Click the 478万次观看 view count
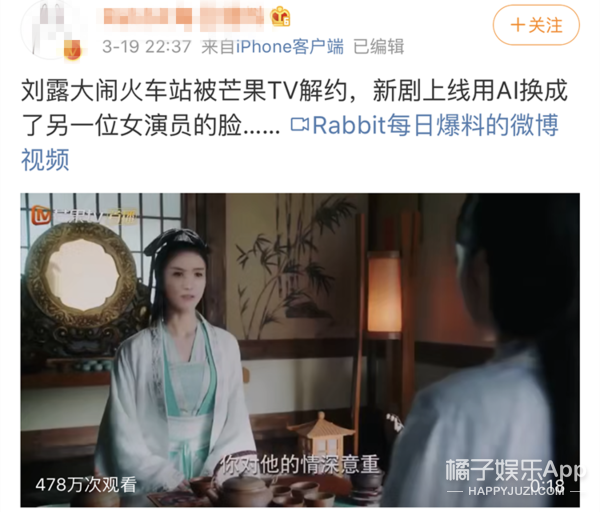This screenshot has height=512, width=600. [86, 485]
